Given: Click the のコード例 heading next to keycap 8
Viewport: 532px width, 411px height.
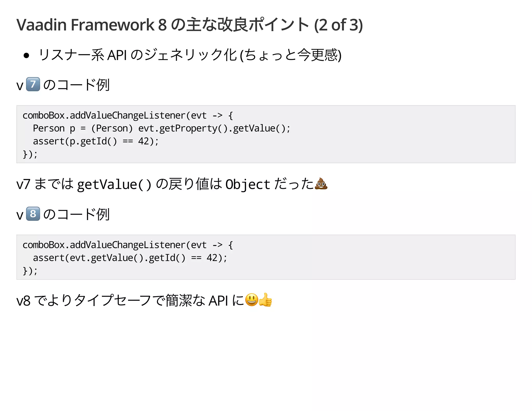Looking at the screenshot, I should click(76, 214).
